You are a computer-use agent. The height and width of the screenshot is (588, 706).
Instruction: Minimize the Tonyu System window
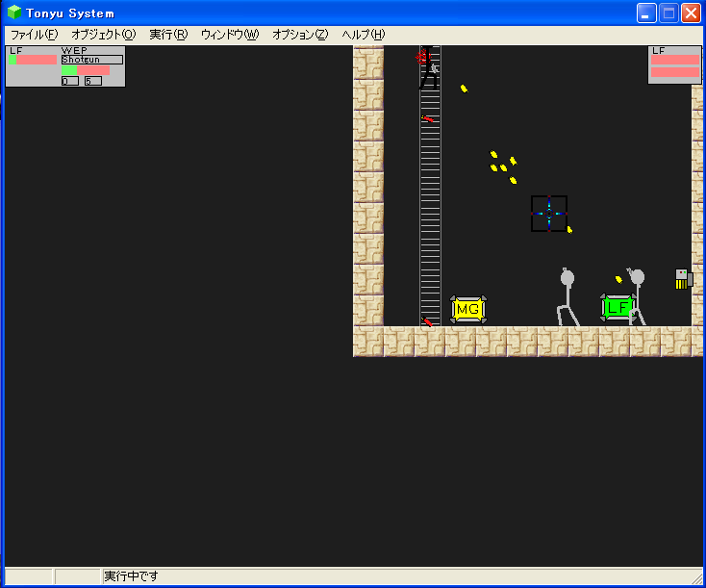tap(646, 13)
